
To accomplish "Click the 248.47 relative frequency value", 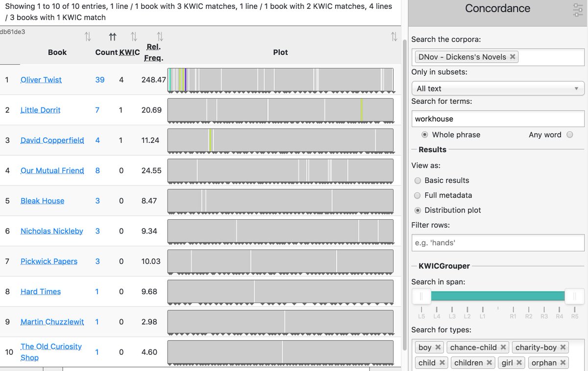I will 154,80.
